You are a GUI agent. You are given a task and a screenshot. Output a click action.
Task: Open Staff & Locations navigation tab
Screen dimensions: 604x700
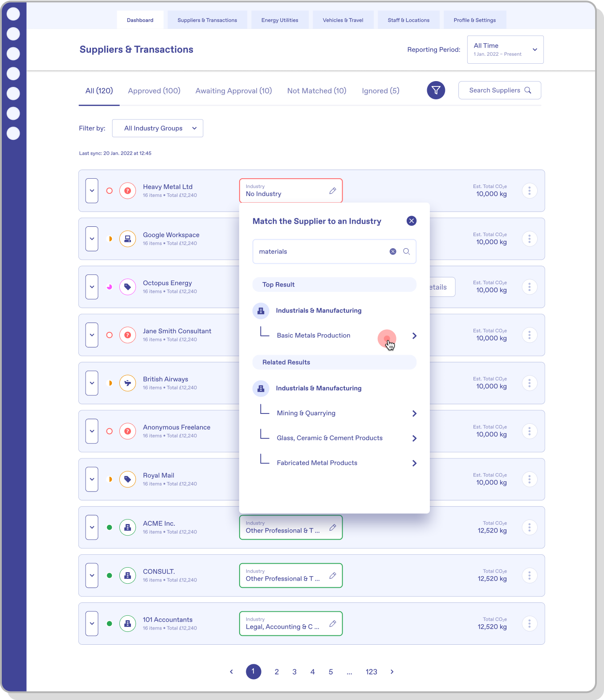408,20
